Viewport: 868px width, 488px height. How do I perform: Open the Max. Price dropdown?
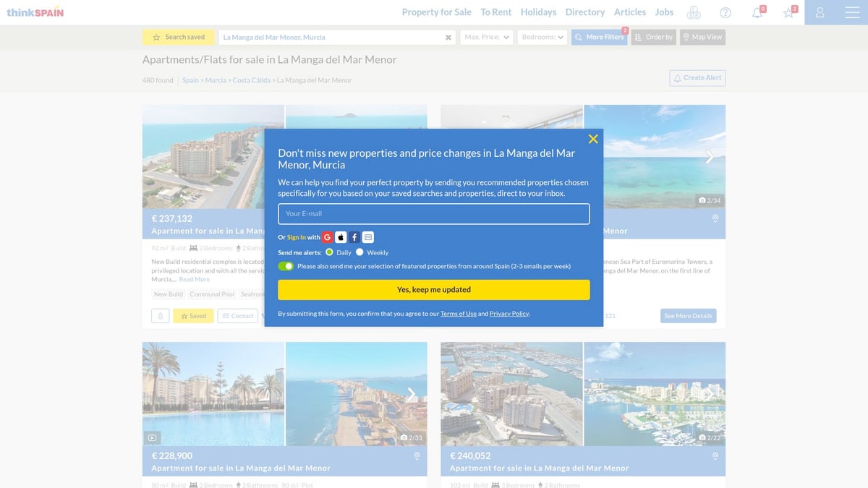(485, 36)
